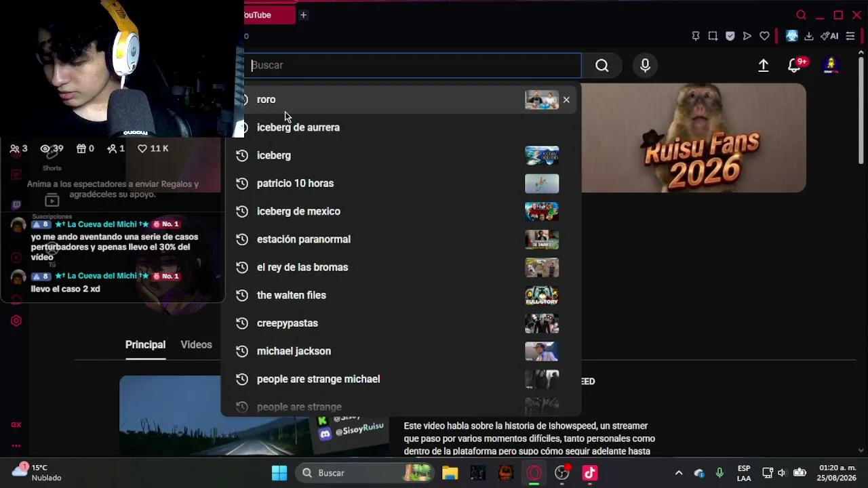Click the YouTube browser tab
Image resolution: width=868 pixels, height=488 pixels.
pos(269,15)
